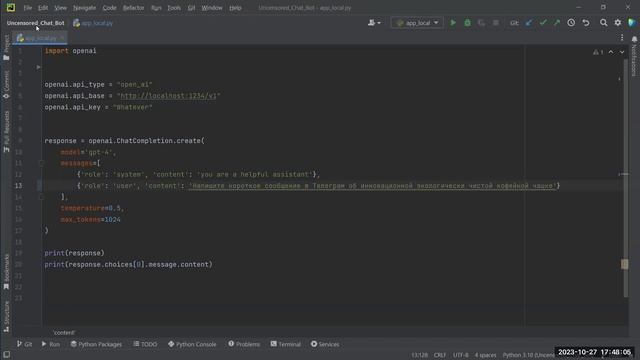The width and height of the screenshot is (640, 360).
Task: Rollback changes with undo arrow icon
Action: 586,23
